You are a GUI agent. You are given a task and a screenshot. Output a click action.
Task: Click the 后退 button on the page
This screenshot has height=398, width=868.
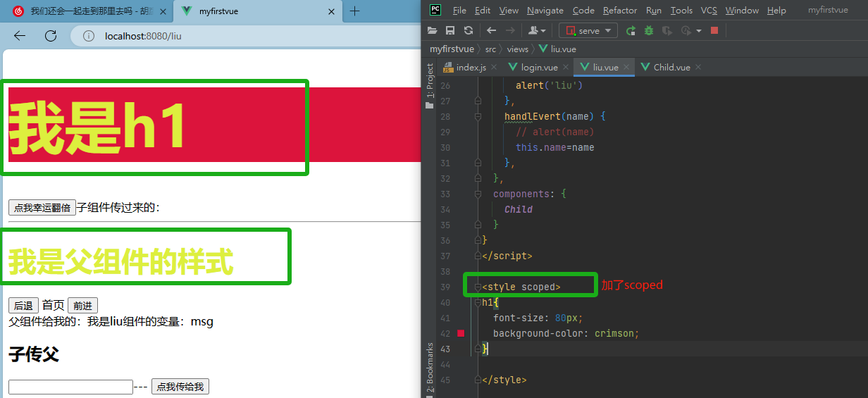23,306
